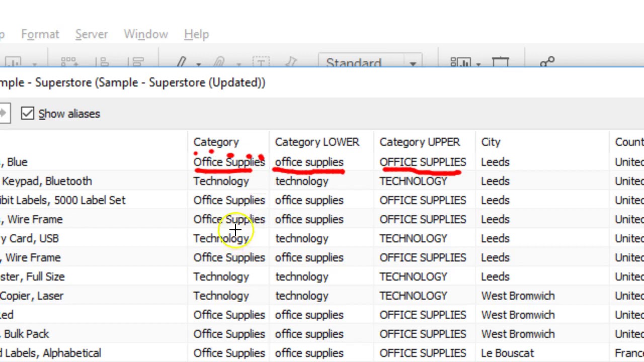
Task: Click the Highlight pen toolbar icon
Action: coord(182,63)
